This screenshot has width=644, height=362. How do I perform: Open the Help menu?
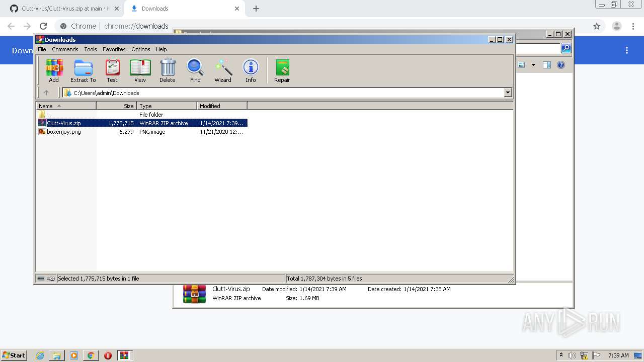pos(161,49)
